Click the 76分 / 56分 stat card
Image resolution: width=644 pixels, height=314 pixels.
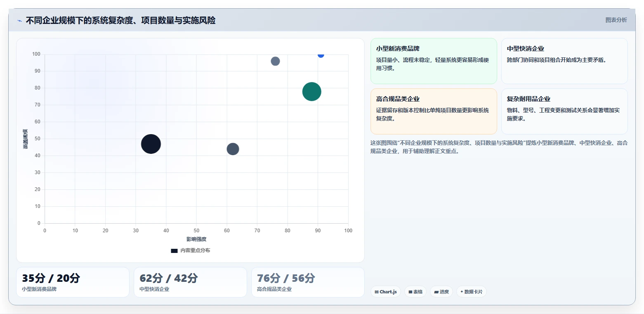click(308, 282)
